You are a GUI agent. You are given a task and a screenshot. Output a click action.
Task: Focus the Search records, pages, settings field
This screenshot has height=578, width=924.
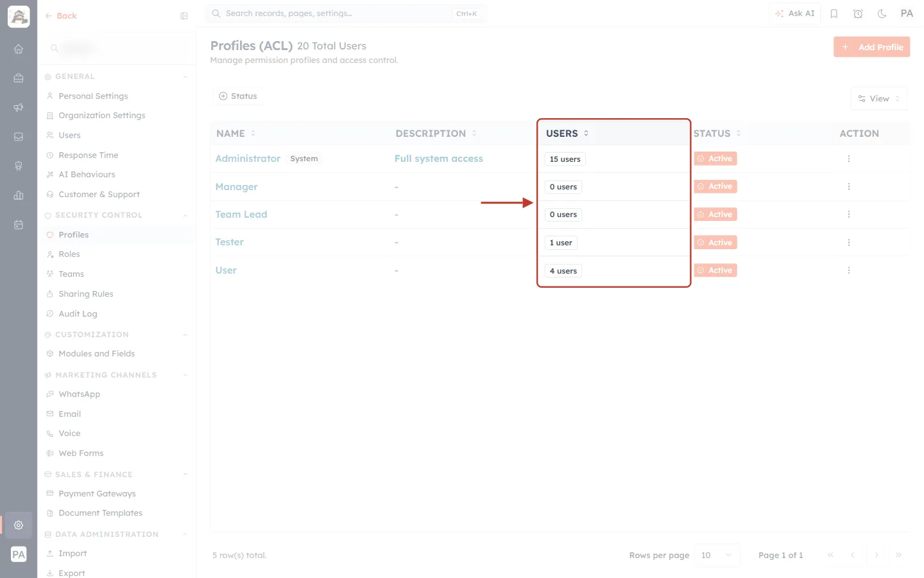pos(346,13)
